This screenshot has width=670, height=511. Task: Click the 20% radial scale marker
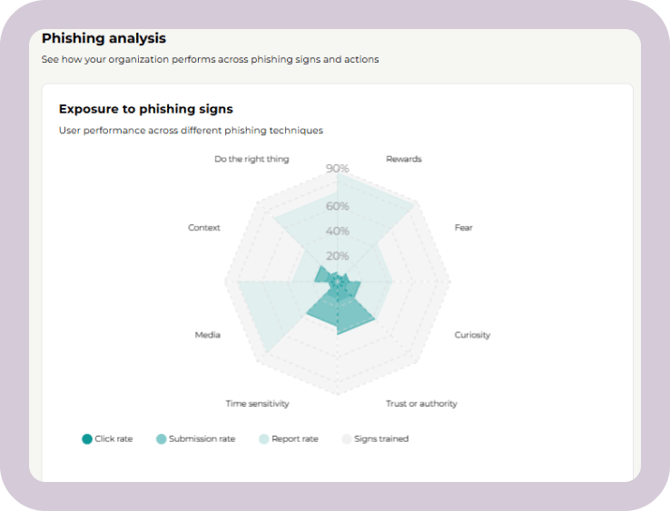[x=338, y=256]
